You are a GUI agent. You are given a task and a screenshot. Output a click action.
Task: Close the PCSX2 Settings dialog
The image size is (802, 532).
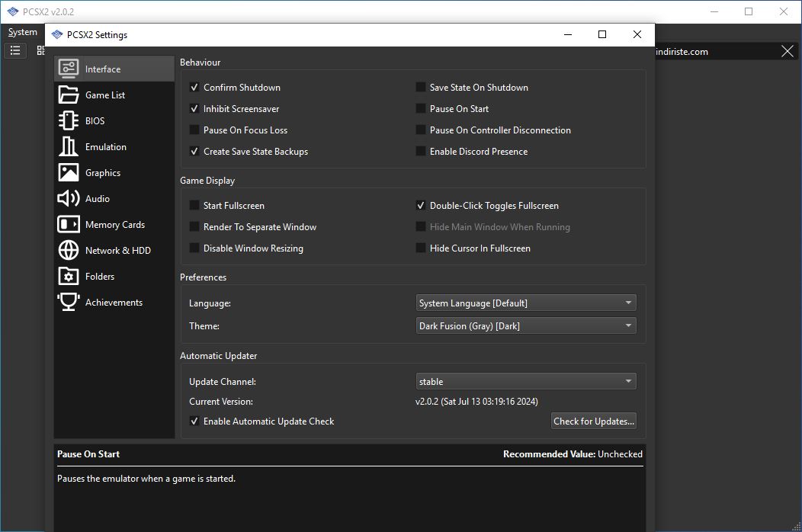click(637, 34)
